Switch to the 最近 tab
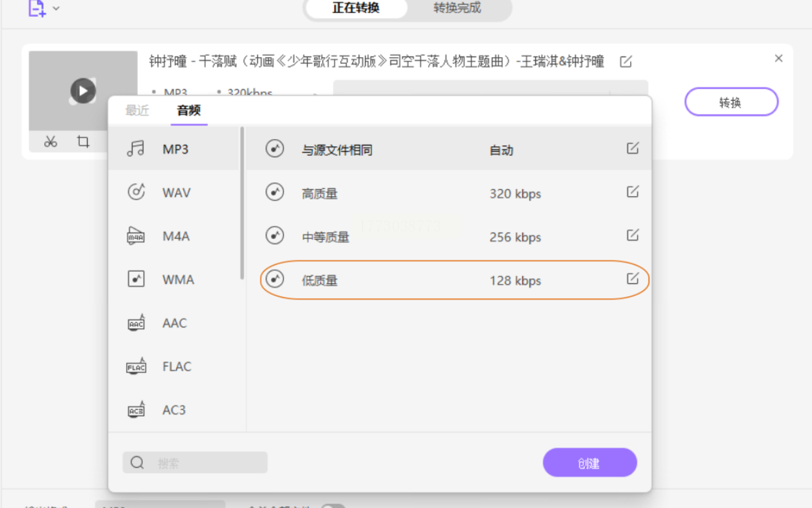This screenshot has width=812, height=508. 137,110
